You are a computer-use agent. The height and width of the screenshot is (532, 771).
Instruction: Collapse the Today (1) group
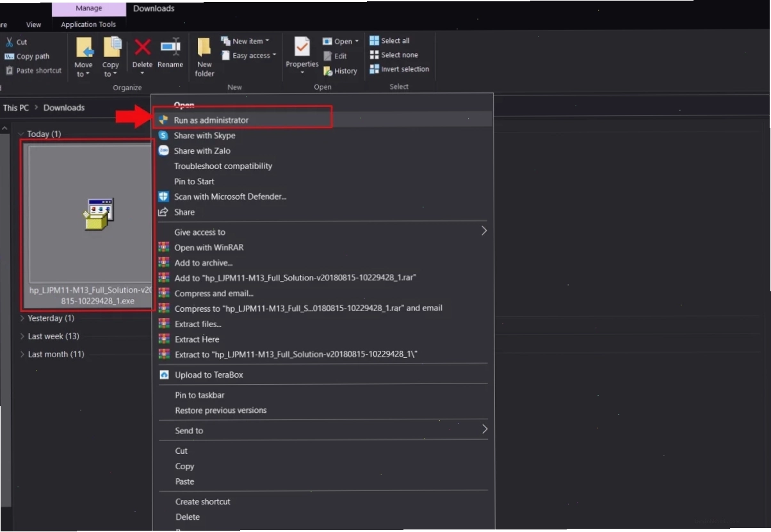pyautogui.click(x=21, y=134)
